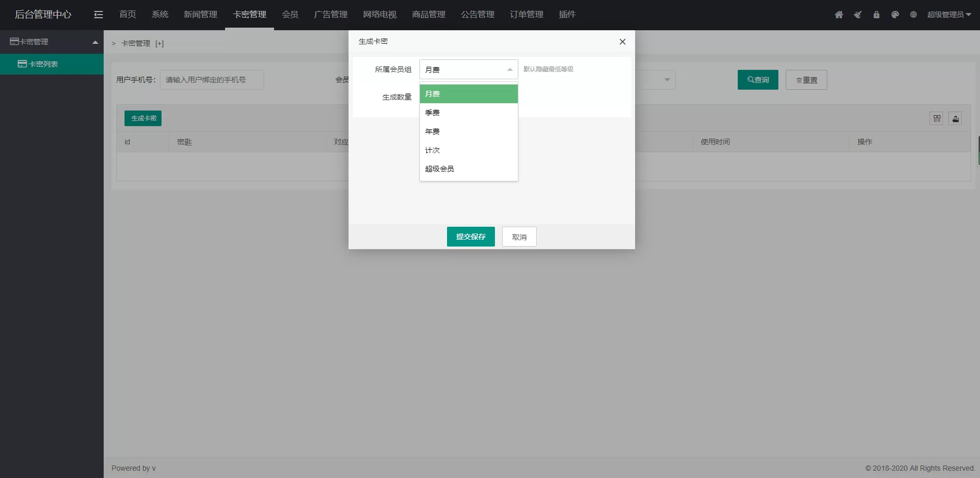
Task: Collapse sidebar with the menu toggle icon
Action: [98, 15]
